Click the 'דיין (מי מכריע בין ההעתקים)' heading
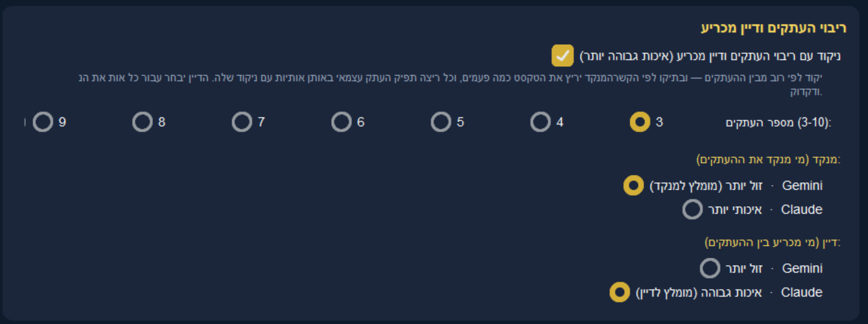The height and width of the screenshot is (324, 868). point(772,243)
